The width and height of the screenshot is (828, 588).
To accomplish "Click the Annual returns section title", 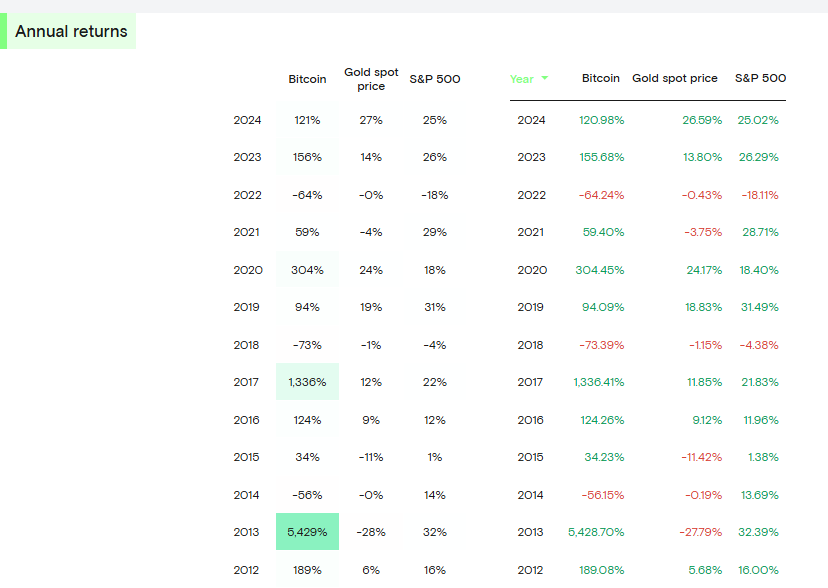I will tap(71, 32).
